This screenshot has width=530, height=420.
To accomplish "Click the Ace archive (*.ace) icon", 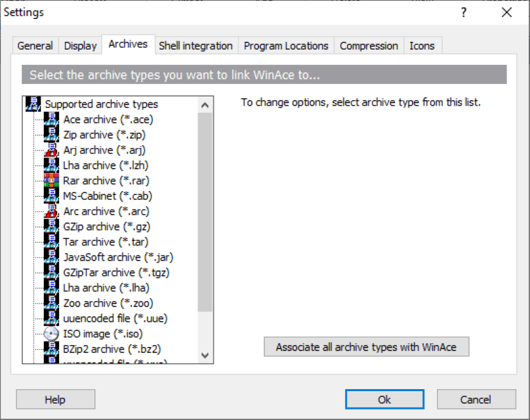I will pyautogui.click(x=51, y=119).
